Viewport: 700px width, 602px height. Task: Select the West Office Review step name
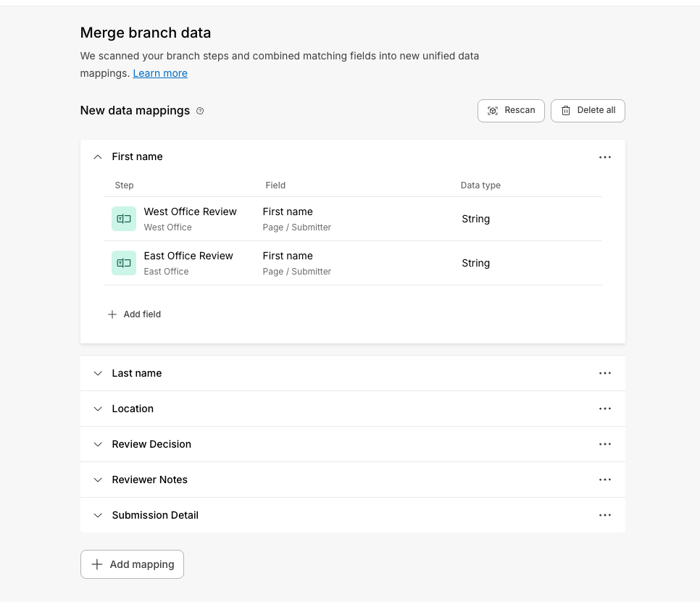coord(190,212)
